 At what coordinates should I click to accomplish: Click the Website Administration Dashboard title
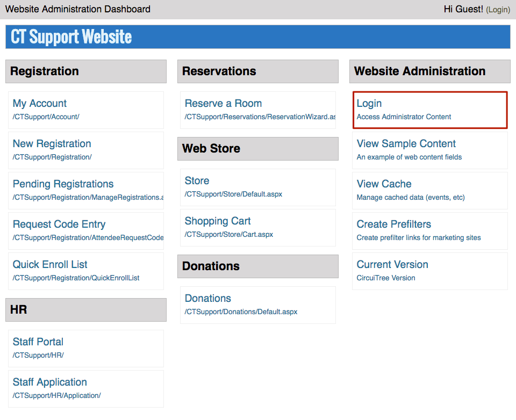click(x=77, y=9)
